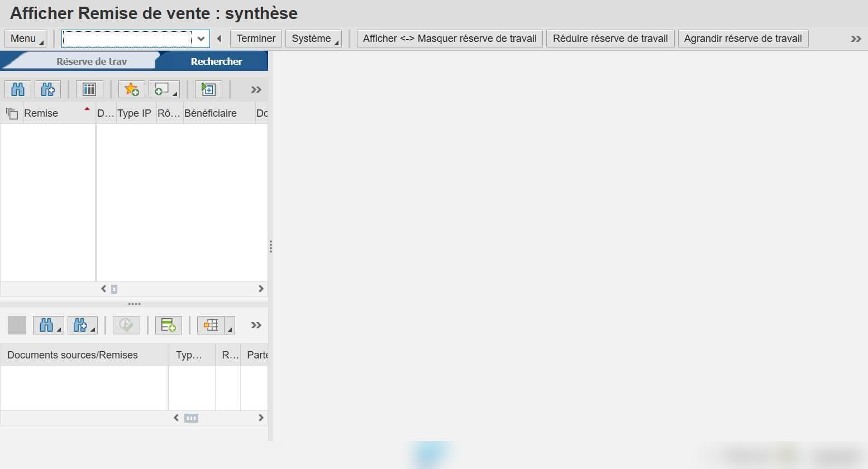868x469 pixels.
Task: Click the horizontal scrollbar right arrow in the upper table
Action: tap(261, 289)
